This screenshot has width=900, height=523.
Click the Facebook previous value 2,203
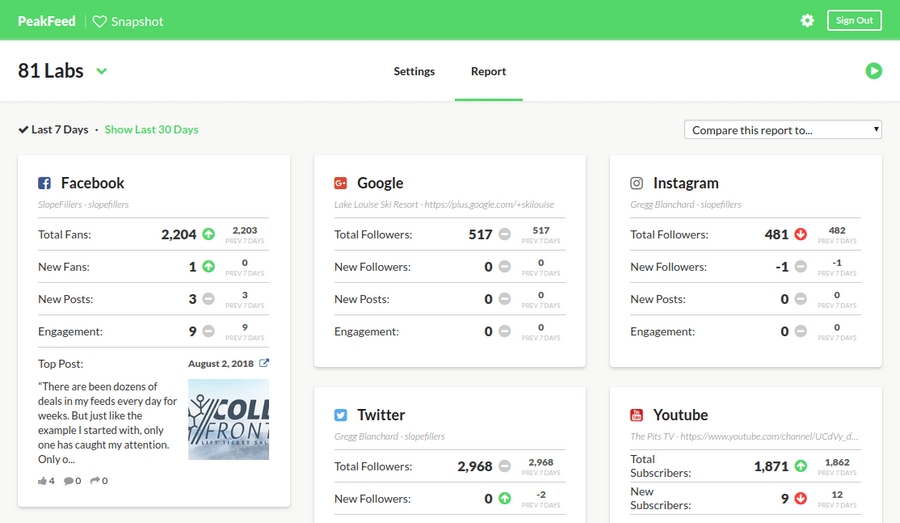245,230
